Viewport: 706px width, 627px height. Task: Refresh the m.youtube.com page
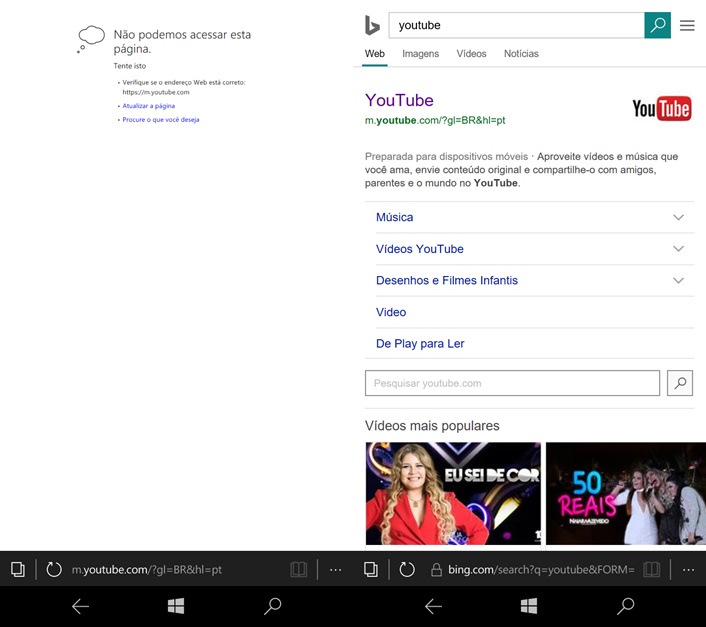click(54, 569)
